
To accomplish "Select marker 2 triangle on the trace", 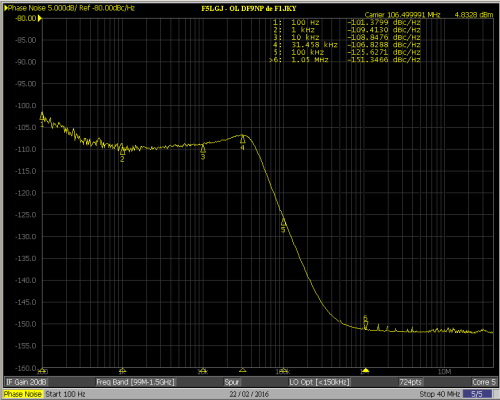I will (122, 151).
